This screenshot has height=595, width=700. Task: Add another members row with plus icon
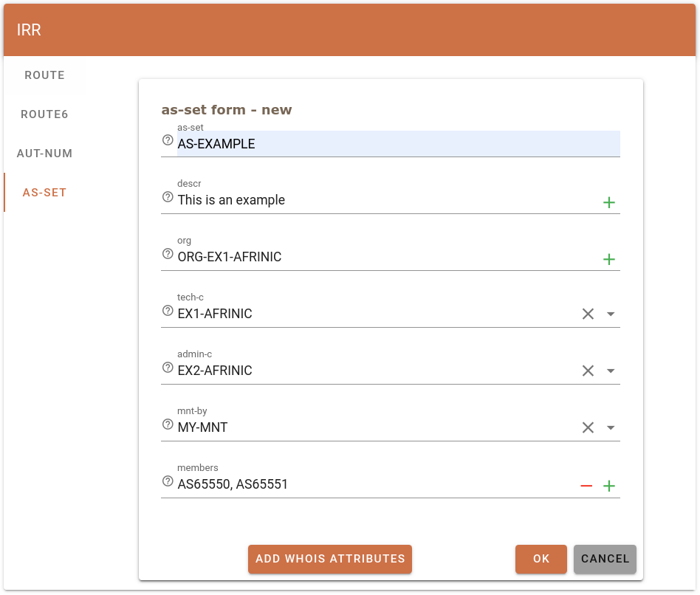(x=609, y=486)
